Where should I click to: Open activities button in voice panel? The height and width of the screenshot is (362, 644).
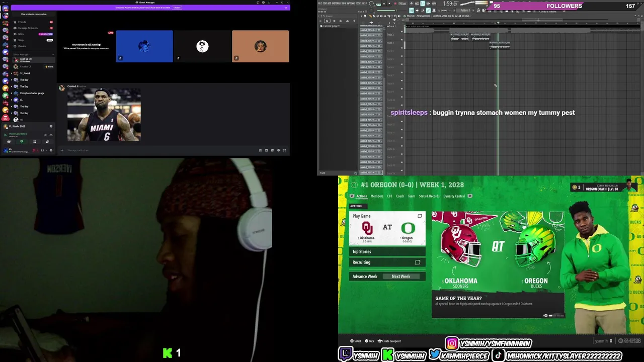click(34, 142)
